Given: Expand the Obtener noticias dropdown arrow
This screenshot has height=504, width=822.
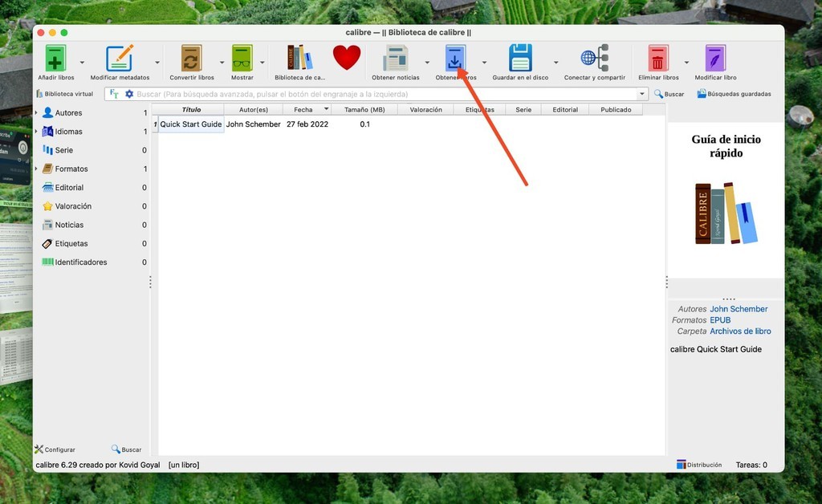Looking at the screenshot, I should (x=427, y=63).
